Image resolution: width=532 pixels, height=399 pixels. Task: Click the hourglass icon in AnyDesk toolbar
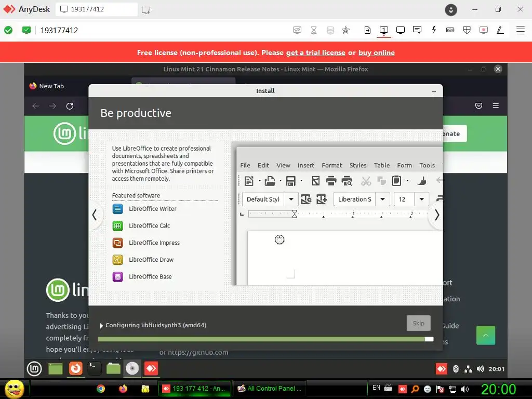coord(314,30)
